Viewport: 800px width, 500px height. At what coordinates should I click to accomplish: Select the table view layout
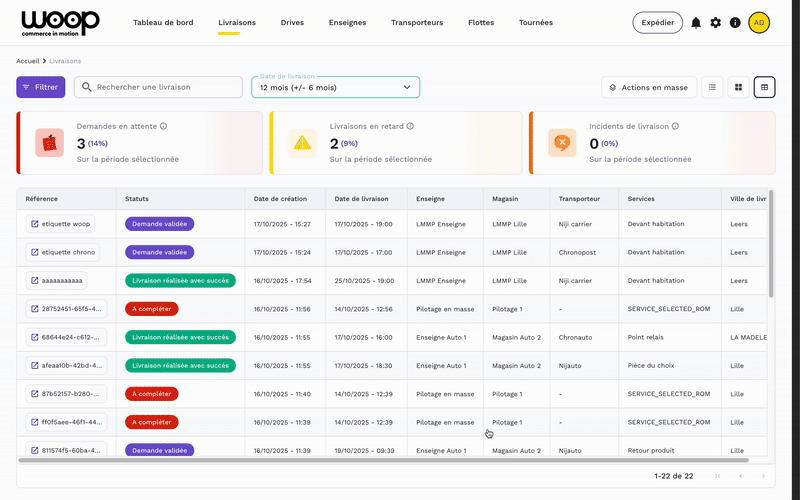pyautogui.click(x=764, y=87)
